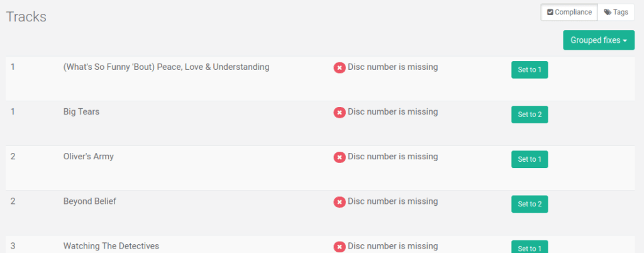Click the error icon on the Peace, Love & Understanding row

coord(340,68)
